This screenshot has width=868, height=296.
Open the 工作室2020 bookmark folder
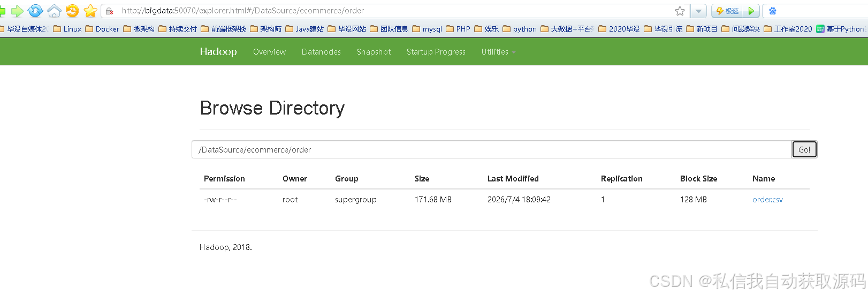(x=788, y=29)
